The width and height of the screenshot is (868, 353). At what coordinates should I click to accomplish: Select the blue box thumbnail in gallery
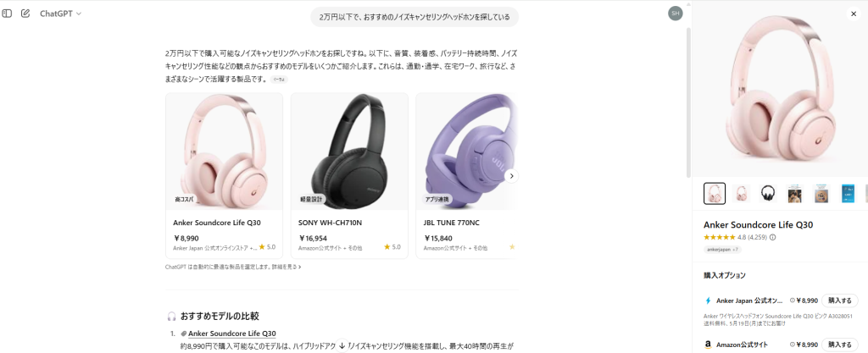(x=848, y=193)
